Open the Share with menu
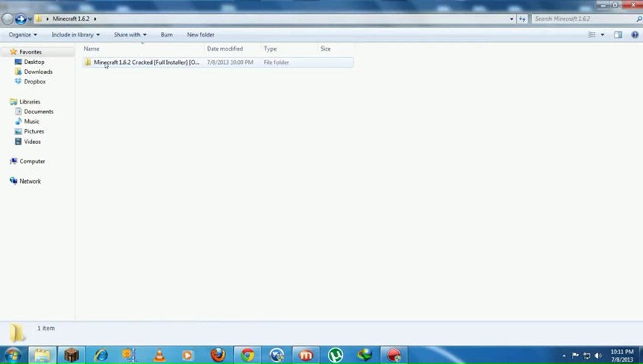This screenshot has width=643, height=364. pos(130,35)
